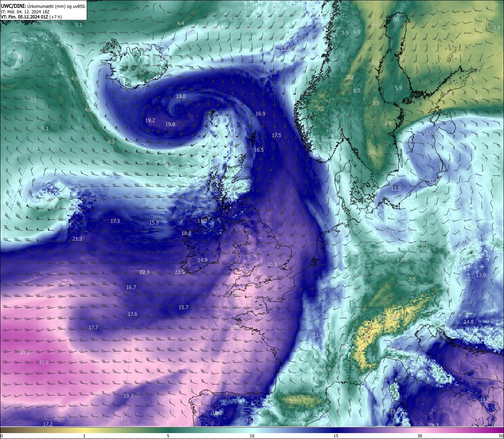Image resolution: width=504 pixels, height=439 pixels.
Task: Select the 15.8 value label
Action: [x=154, y=222]
